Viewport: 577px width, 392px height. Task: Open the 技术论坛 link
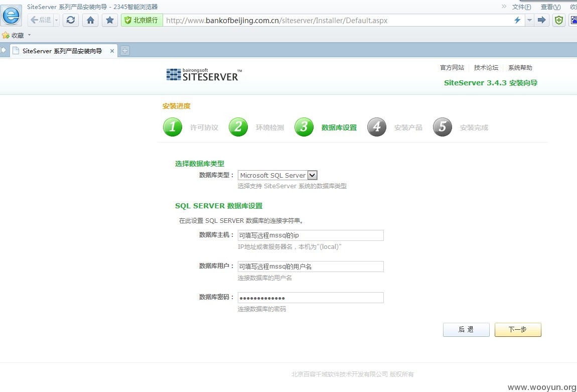(486, 68)
